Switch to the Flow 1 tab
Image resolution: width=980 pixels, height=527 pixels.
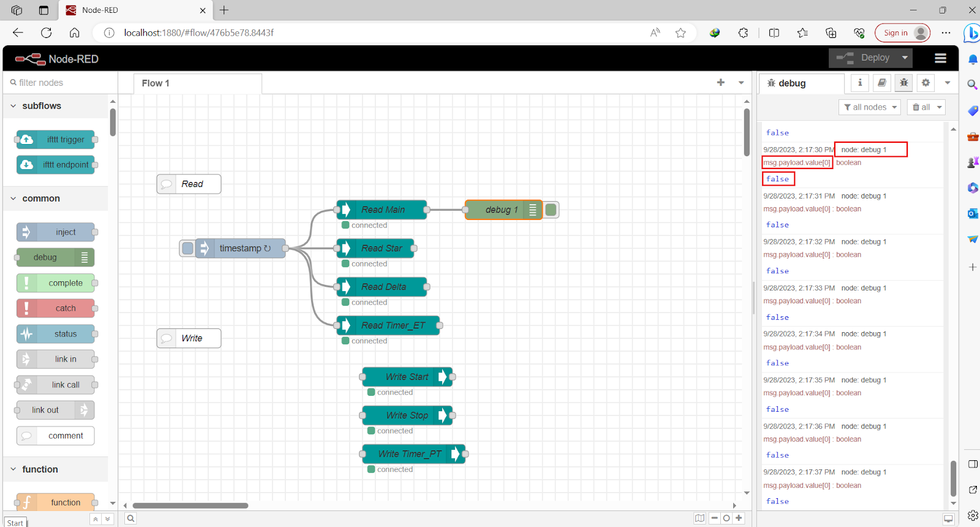click(198, 83)
